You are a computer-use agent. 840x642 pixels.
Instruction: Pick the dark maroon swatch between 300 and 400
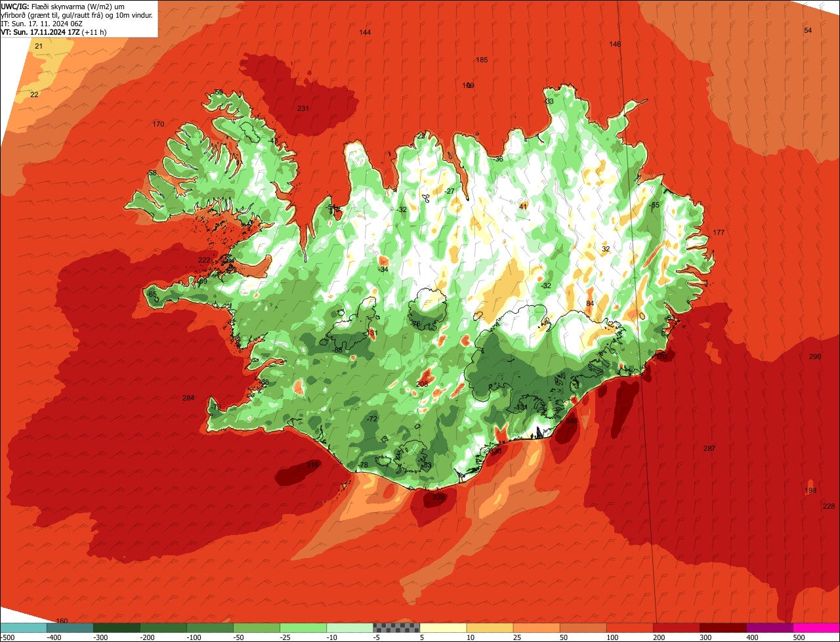click(723, 628)
